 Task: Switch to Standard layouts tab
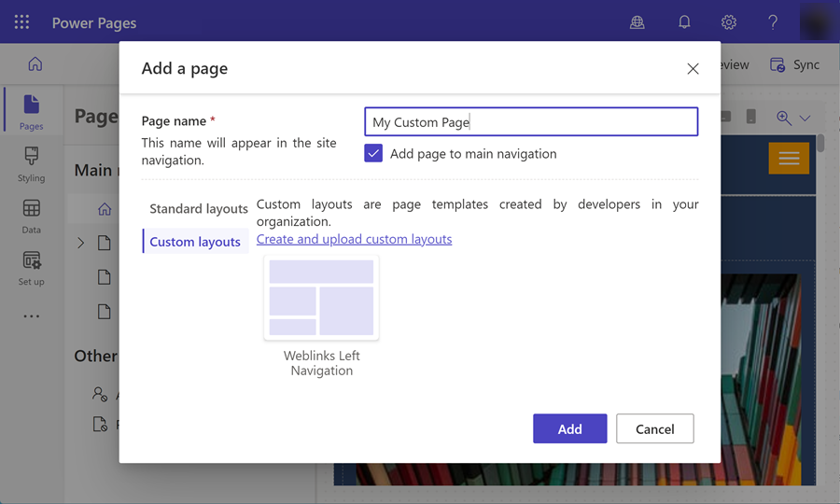coord(199,208)
